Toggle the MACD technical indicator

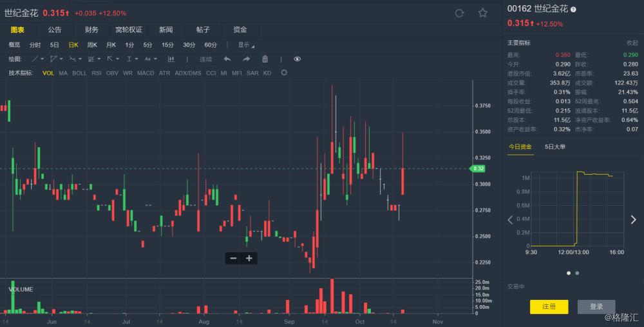pos(146,74)
